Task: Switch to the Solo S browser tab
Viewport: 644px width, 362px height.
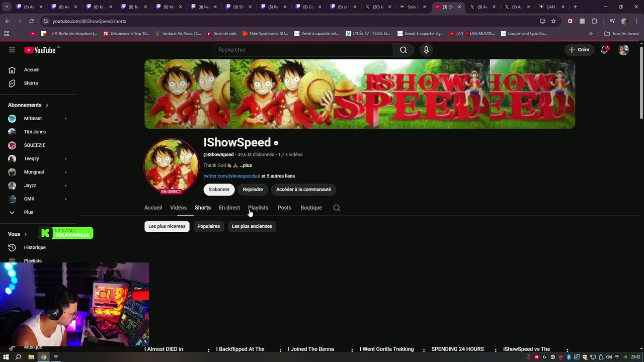Action: 412,7
